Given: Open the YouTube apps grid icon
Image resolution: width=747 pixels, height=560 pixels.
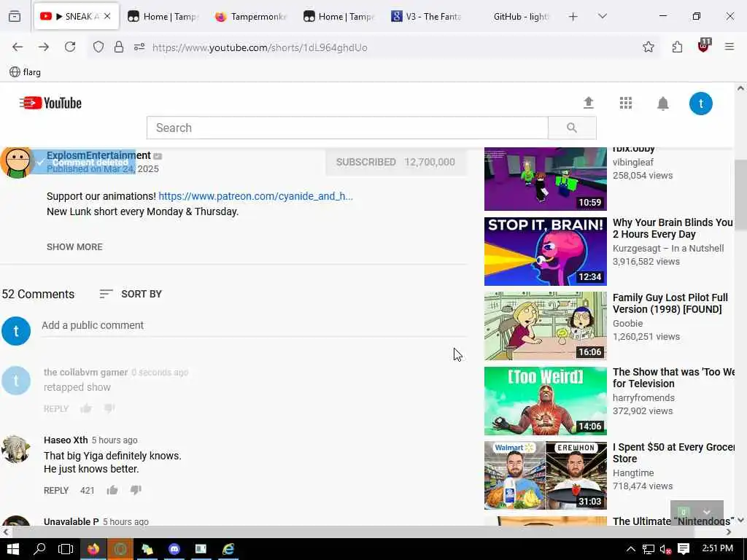Looking at the screenshot, I should [x=625, y=103].
